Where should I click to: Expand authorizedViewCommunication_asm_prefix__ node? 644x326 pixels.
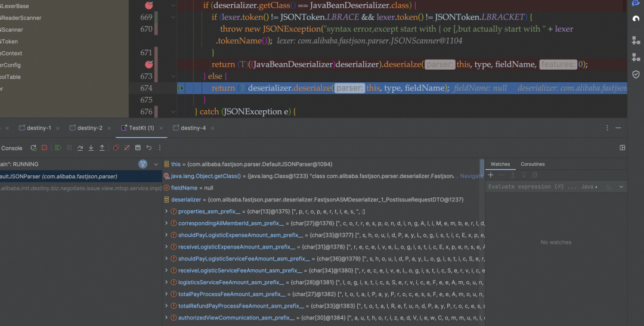point(166,318)
